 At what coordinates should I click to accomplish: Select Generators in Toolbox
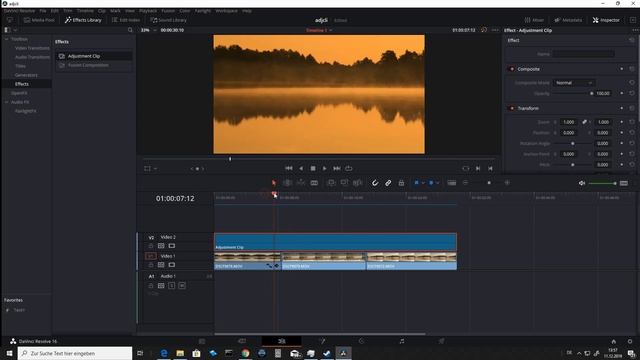[x=26, y=75]
